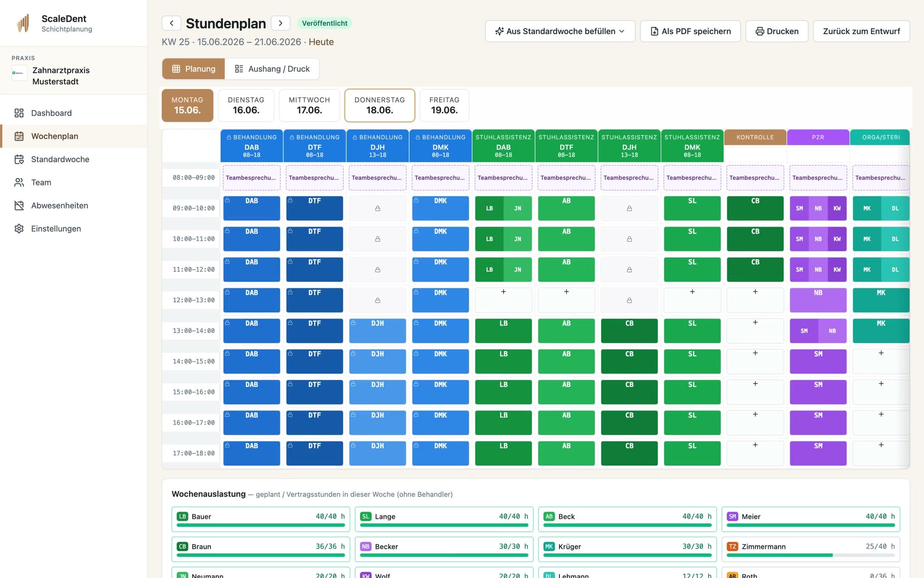Click the Veröffentlicht status badge
The width and height of the screenshot is (924, 578).
point(325,23)
